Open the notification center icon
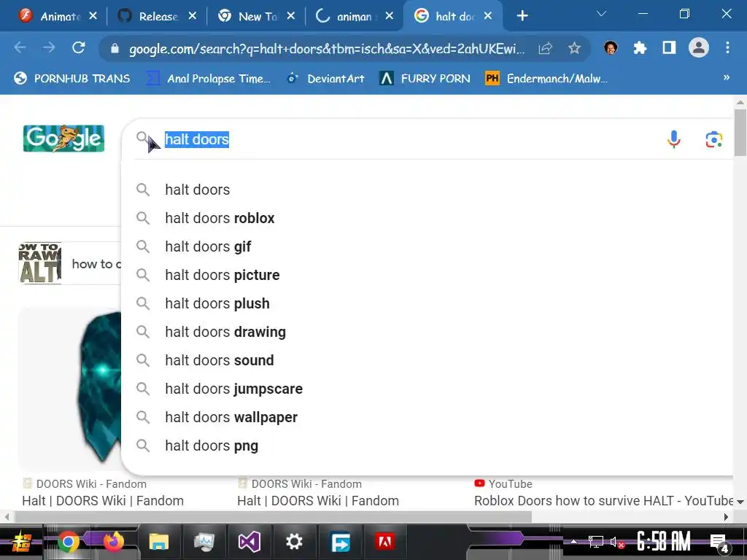 719,542
